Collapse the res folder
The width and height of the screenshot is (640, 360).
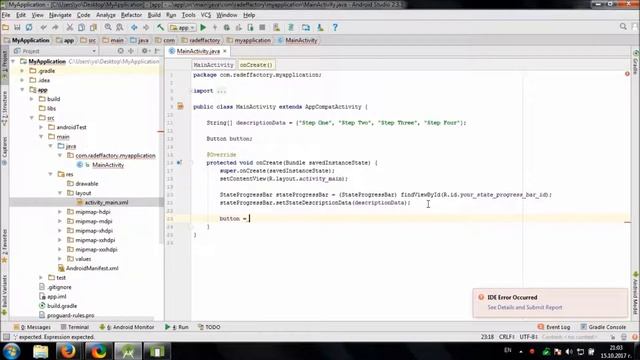pyautogui.click(x=51, y=174)
